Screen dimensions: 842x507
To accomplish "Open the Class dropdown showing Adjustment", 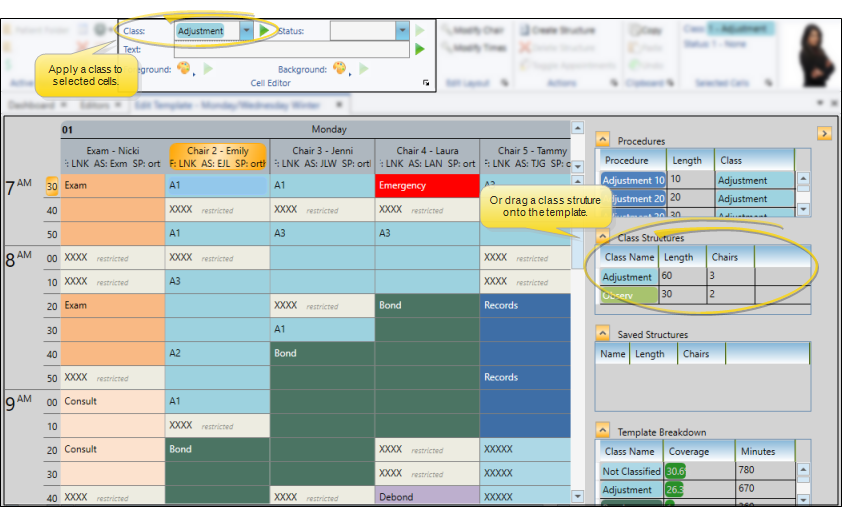I will point(246,31).
